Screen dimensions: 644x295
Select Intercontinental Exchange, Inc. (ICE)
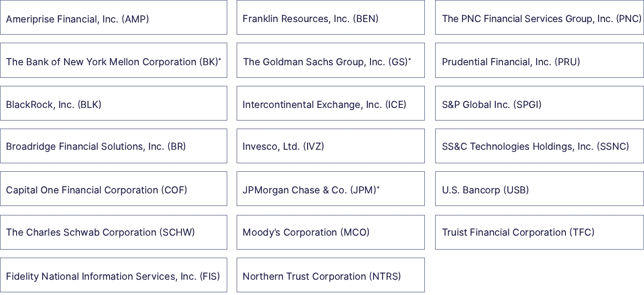pos(330,104)
